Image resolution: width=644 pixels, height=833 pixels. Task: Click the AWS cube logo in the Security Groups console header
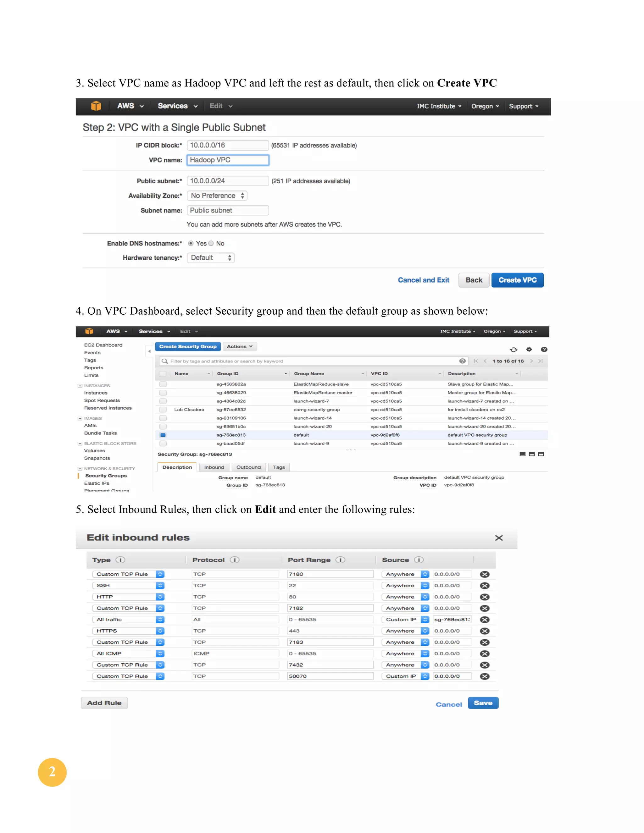[89, 331]
